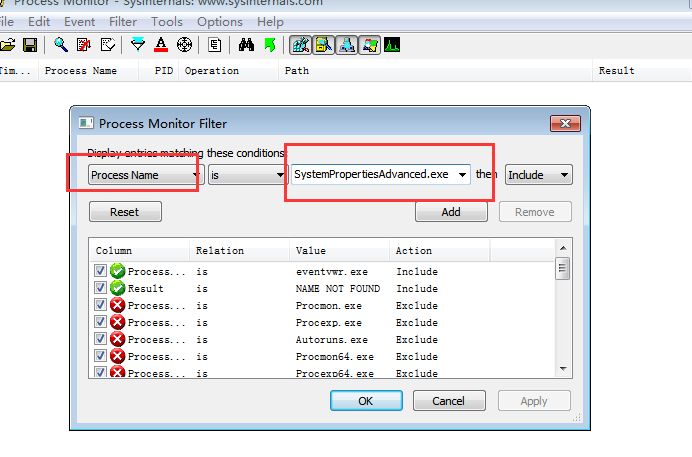Toggle Show Registry Activity icon
The image size is (692, 457).
pyautogui.click(x=301, y=45)
